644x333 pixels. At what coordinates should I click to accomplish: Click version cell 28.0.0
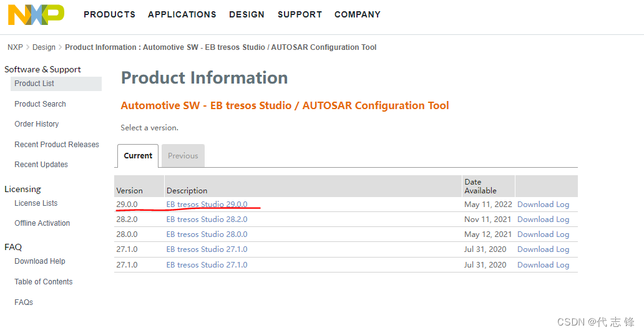127,234
